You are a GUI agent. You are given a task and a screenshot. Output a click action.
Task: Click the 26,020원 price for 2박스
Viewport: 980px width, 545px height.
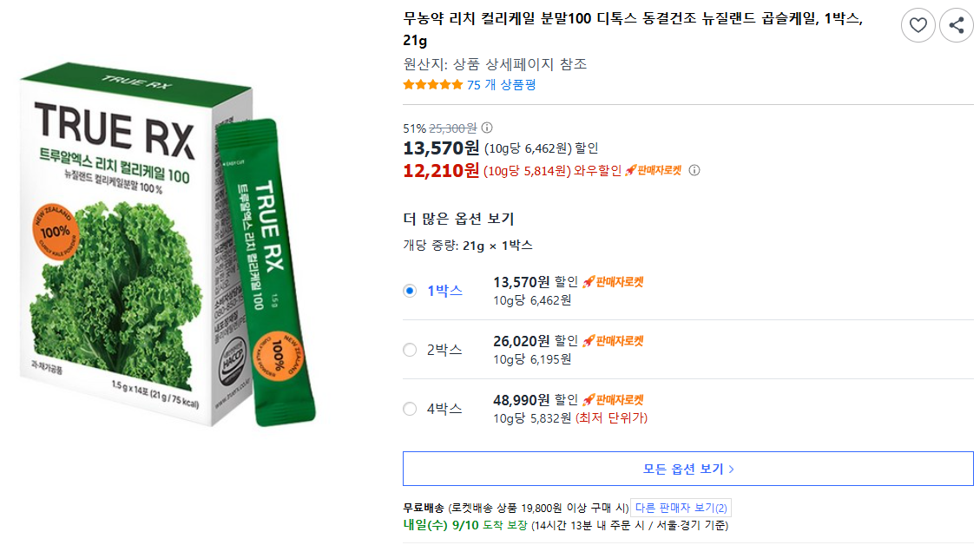point(521,341)
